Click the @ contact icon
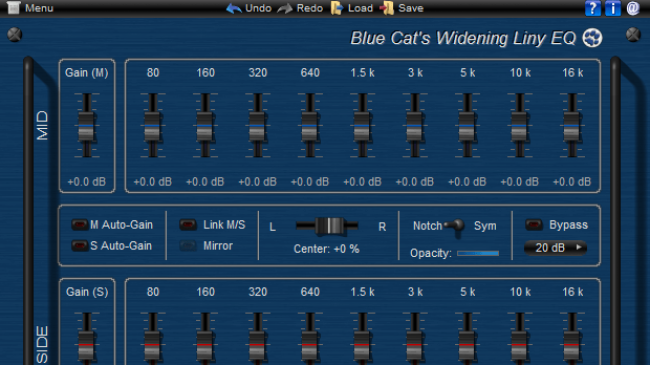The width and height of the screenshot is (650, 365). tap(633, 8)
